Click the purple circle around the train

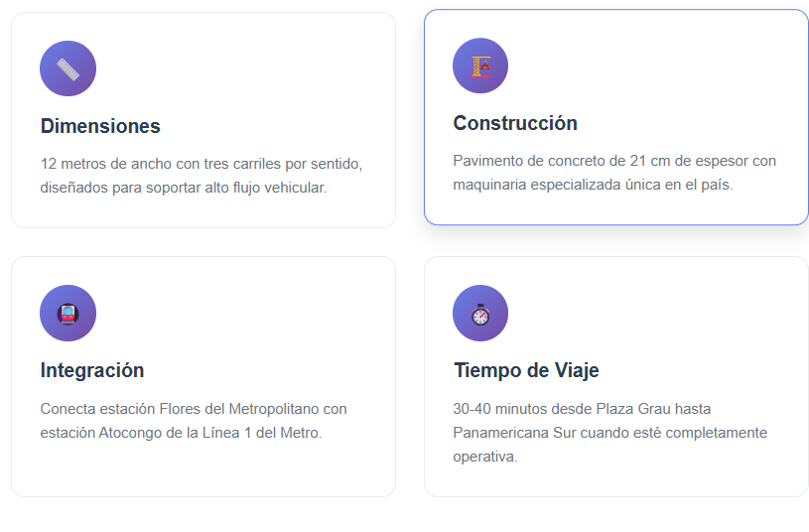click(x=67, y=314)
